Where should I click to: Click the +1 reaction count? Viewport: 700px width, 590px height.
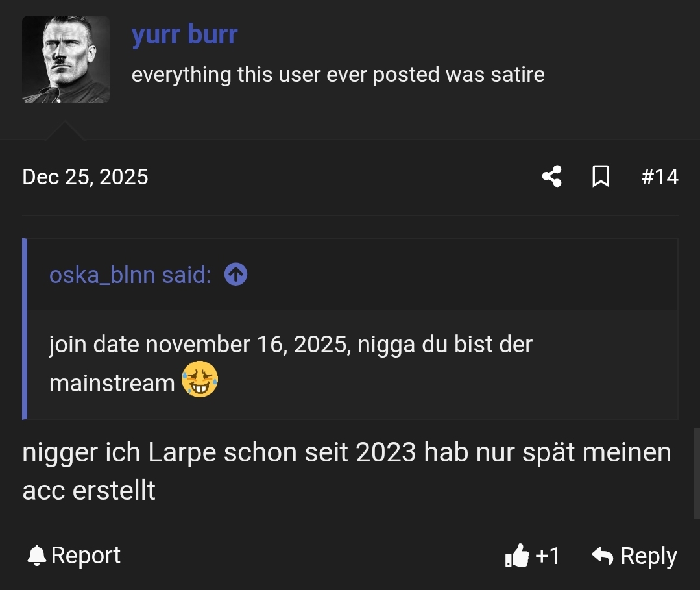pyautogui.click(x=548, y=555)
